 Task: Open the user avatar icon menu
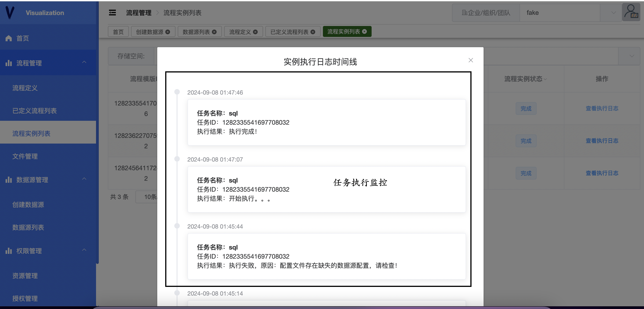[x=631, y=12]
